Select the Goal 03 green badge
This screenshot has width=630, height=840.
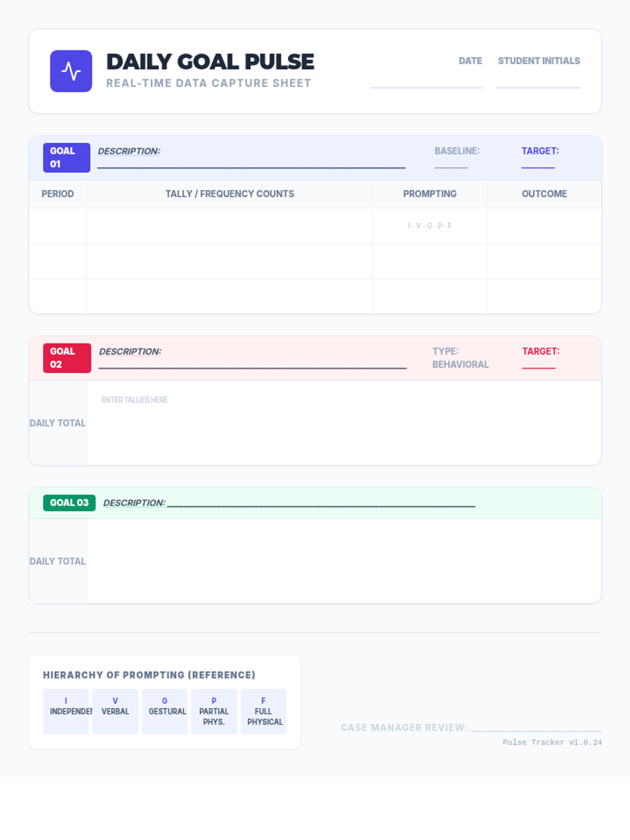click(x=69, y=503)
